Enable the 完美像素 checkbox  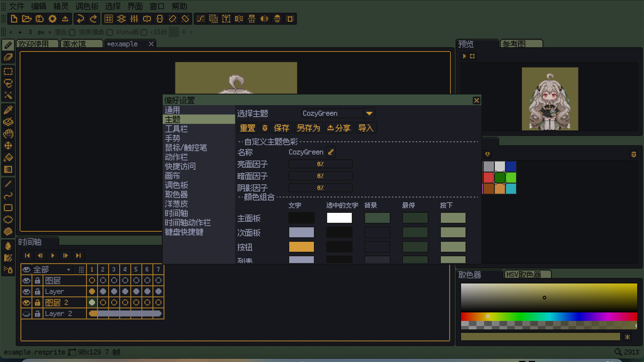[x=109, y=32]
